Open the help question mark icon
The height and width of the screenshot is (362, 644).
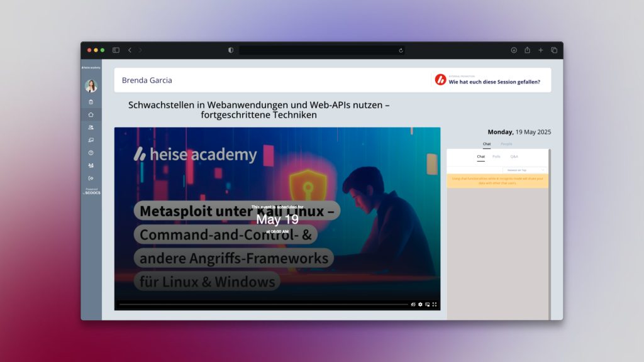tap(91, 153)
